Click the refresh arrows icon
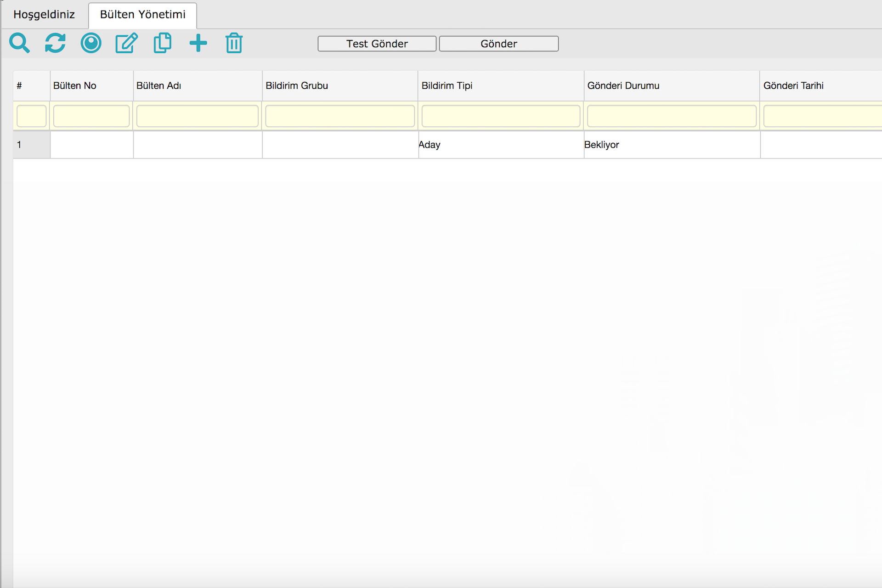This screenshot has width=882, height=588. click(55, 44)
